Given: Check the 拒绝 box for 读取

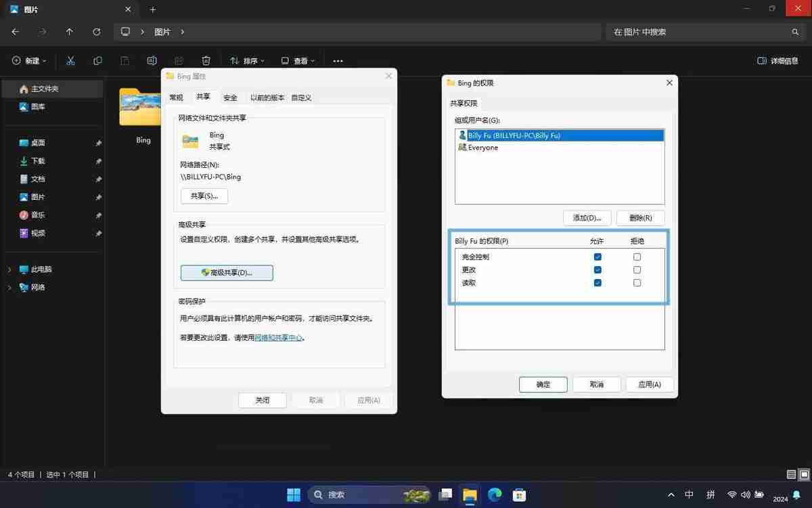Looking at the screenshot, I should [637, 282].
